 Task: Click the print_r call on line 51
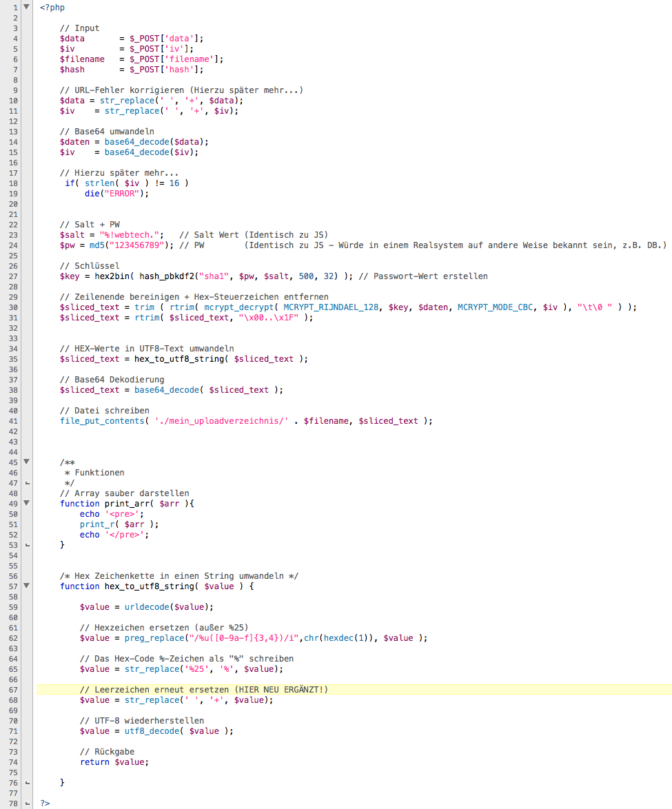click(119, 524)
